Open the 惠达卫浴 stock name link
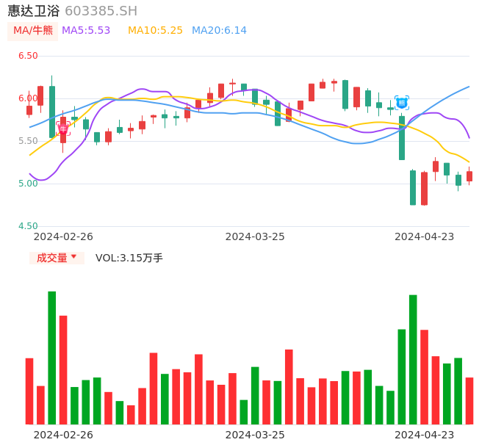The image size is (504, 445). pos(33,11)
